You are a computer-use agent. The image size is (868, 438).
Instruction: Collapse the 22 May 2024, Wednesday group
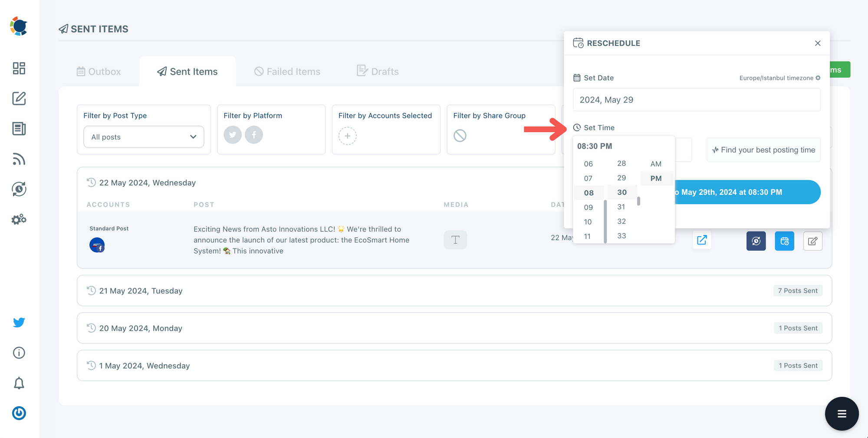coord(148,183)
